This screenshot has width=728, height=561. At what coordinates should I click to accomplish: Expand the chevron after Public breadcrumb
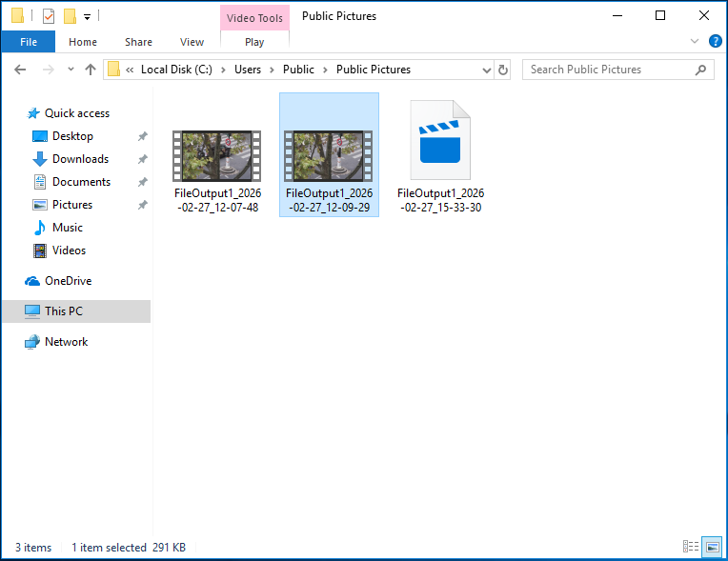tap(326, 70)
